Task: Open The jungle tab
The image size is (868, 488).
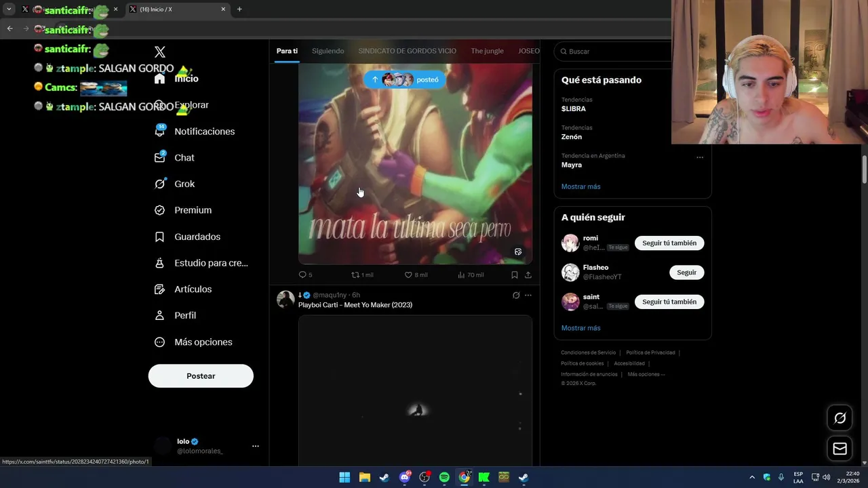Action: 487,51
